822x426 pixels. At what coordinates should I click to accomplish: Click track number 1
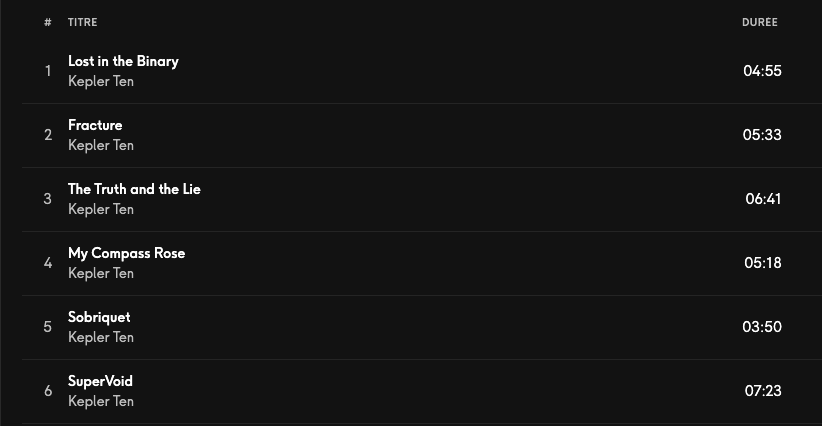tap(47, 71)
